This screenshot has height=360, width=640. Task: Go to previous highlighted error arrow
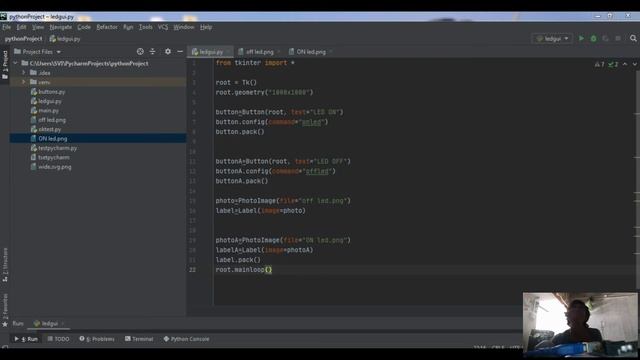tap(625, 64)
